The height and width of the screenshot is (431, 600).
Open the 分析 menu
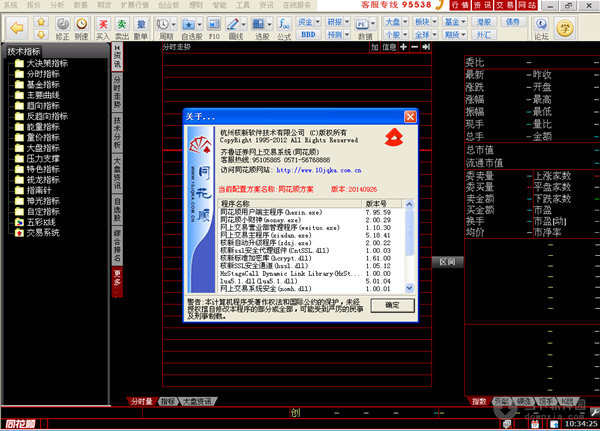pos(57,5)
